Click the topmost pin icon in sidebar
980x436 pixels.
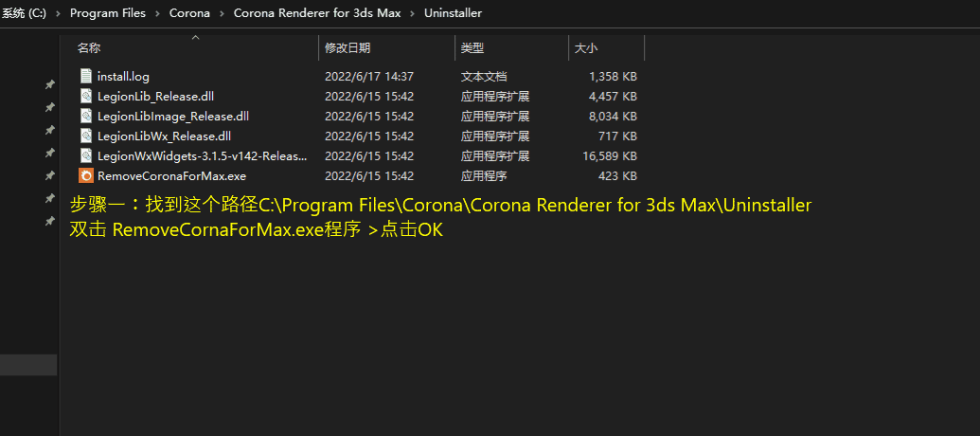click(50, 84)
